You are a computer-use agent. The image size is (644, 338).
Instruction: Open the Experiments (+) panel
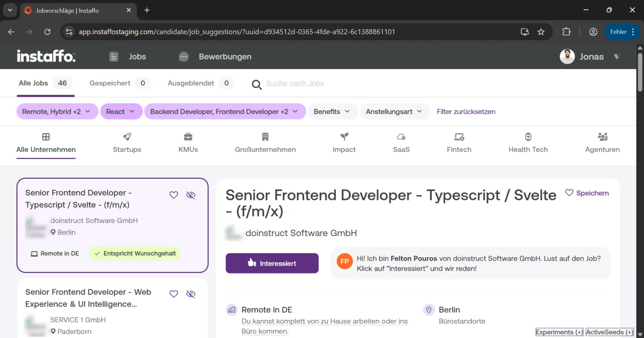[560, 332]
